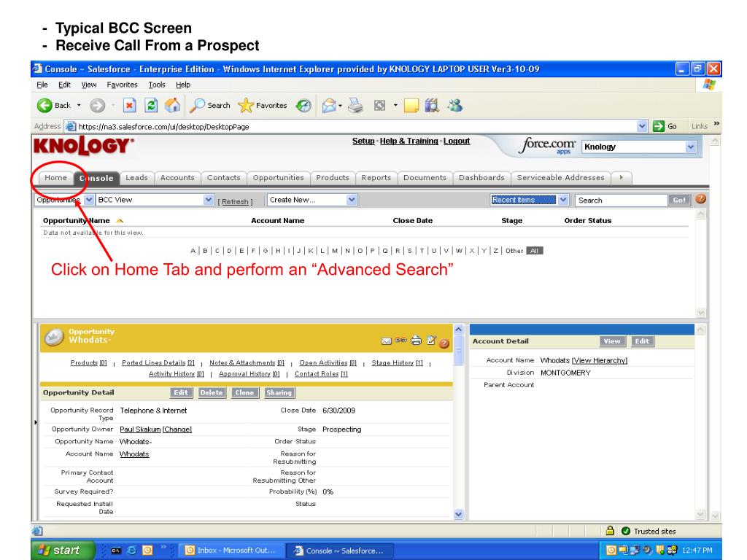This screenshot has width=747, height=560.
Task: Sort by Opportunity Name column header
Action: pyautogui.click(x=76, y=220)
